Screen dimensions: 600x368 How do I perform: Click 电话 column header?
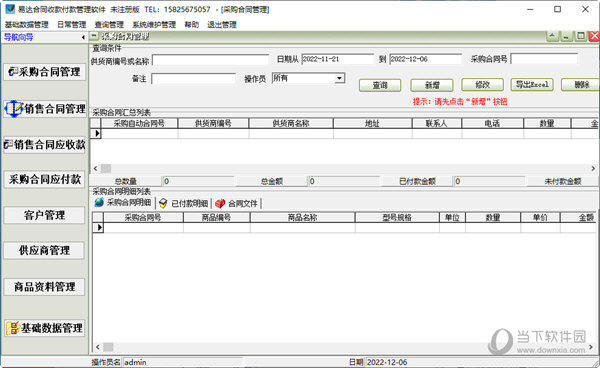pyautogui.click(x=492, y=123)
